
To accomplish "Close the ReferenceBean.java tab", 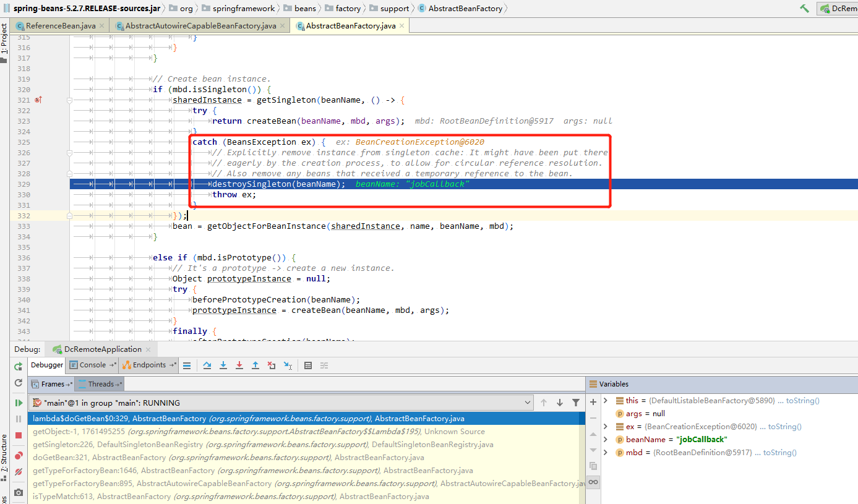I will [101, 26].
